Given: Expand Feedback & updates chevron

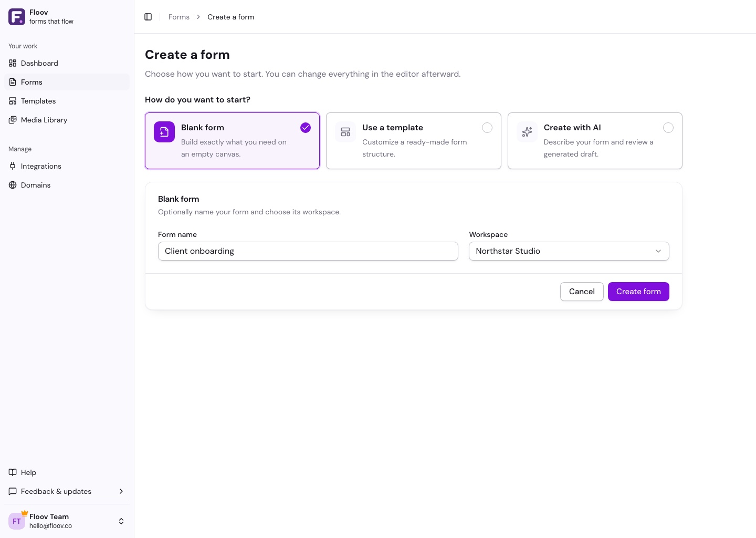Looking at the screenshot, I should (121, 491).
